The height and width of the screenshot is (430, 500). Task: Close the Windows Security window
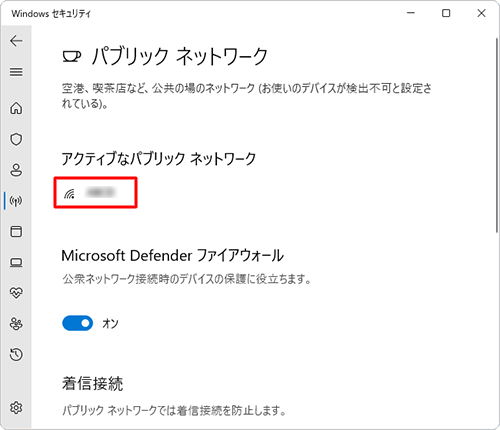[x=481, y=13]
